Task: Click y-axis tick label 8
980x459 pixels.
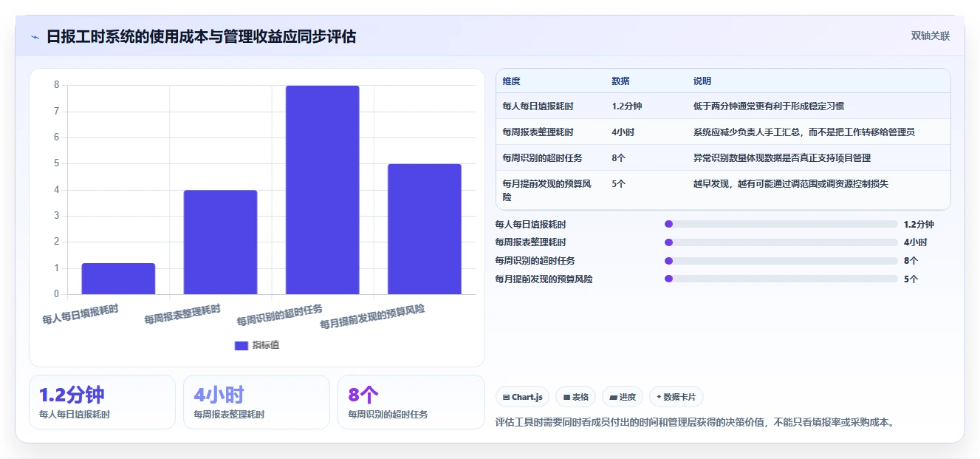Action: pos(56,85)
